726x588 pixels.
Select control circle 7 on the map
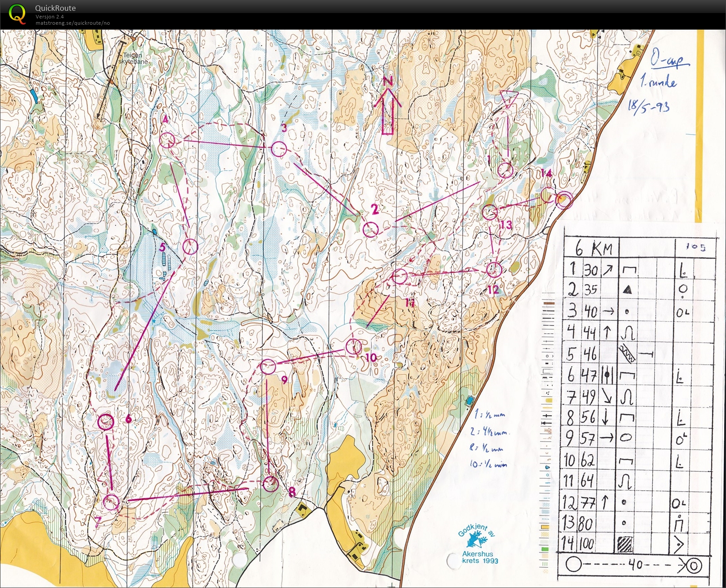click(x=111, y=502)
